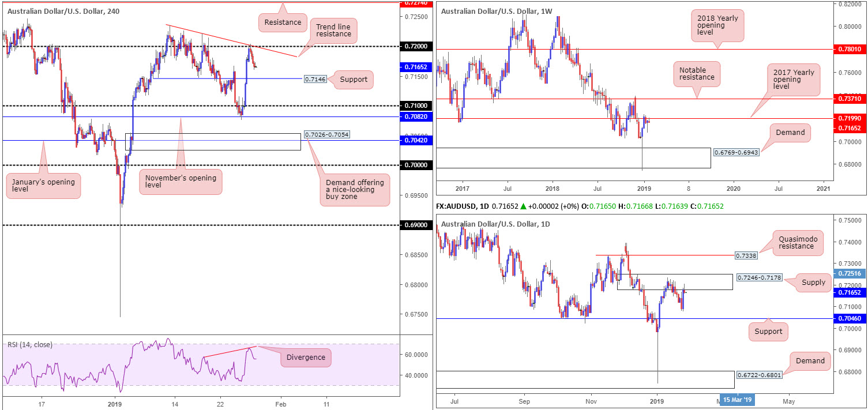This screenshot has height=410, width=868.
Task: Select the 0.67500 label on the 240 price axis
Action: [415, 314]
